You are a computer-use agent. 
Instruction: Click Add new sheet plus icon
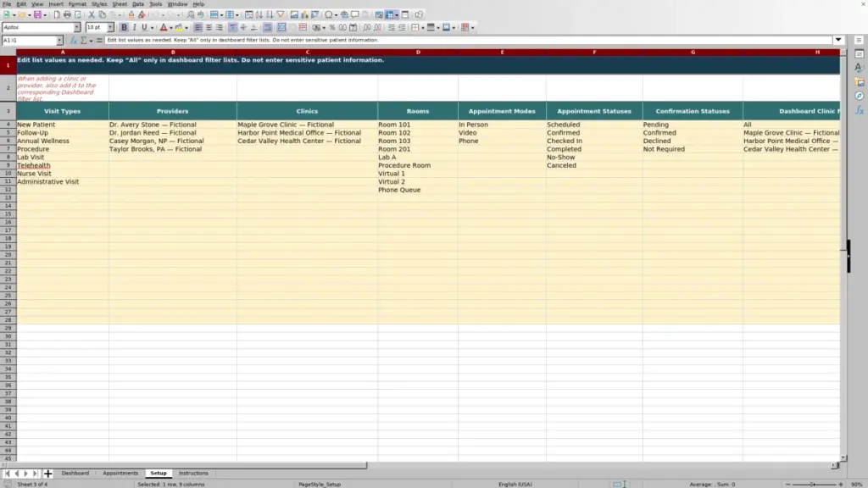tap(47, 474)
